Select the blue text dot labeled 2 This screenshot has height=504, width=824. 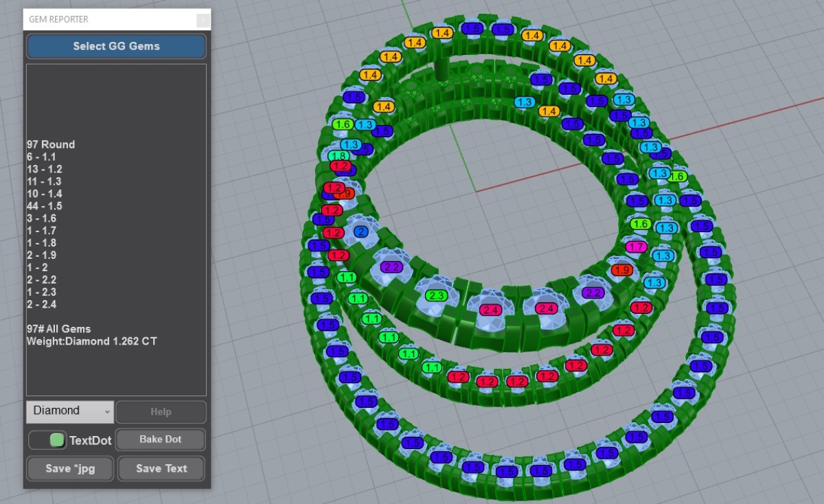click(360, 232)
